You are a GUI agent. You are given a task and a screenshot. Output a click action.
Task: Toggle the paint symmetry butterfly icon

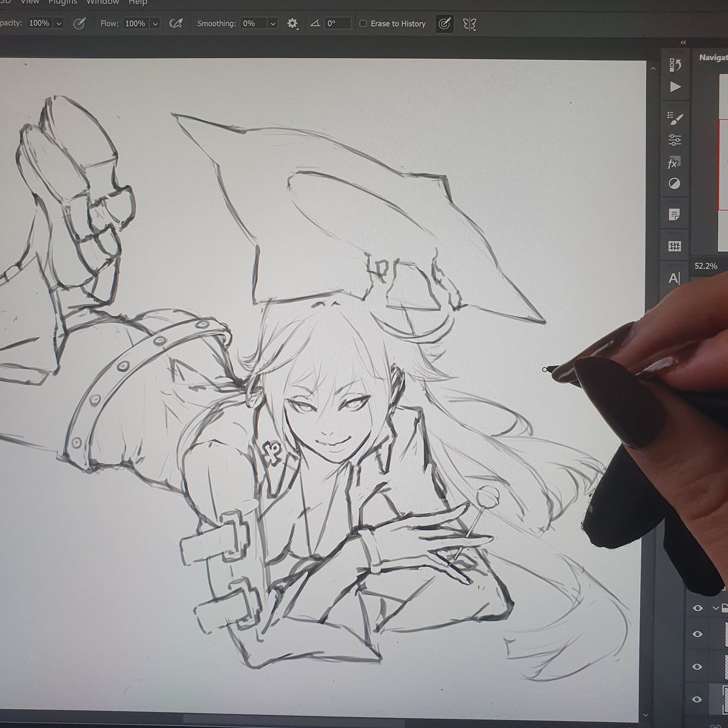click(x=471, y=23)
